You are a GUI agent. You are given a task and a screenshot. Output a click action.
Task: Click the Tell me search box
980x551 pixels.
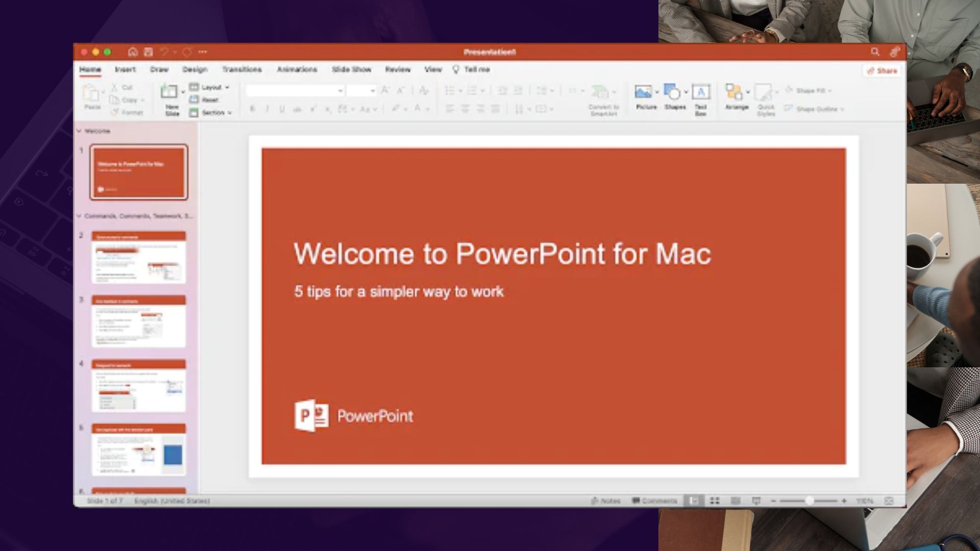pos(471,69)
